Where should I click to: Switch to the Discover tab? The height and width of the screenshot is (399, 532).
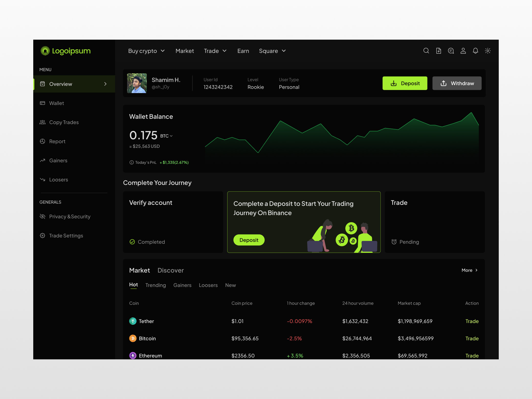point(171,270)
